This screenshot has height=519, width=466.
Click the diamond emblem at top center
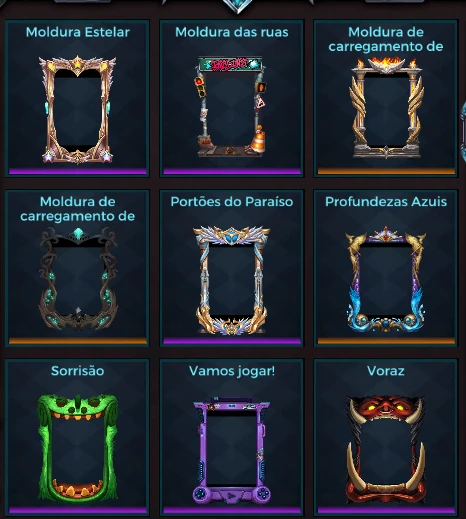pyautogui.click(x=238, y=6)
